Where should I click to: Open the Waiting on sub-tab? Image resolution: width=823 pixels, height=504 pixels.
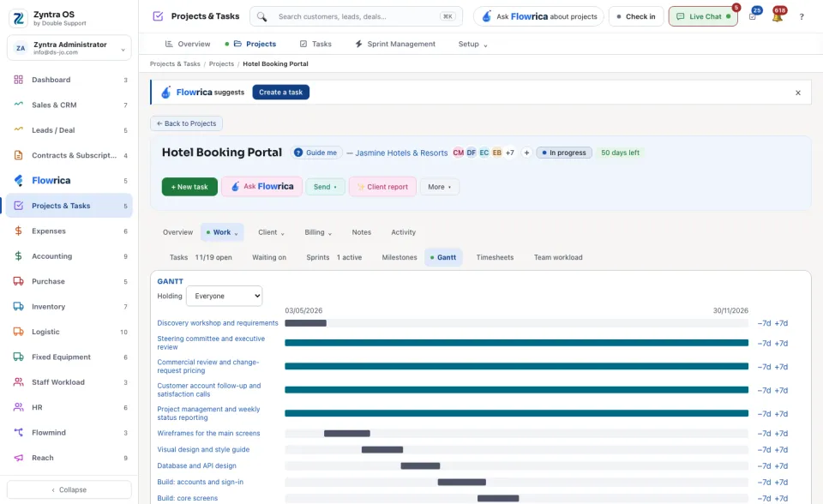pyautogui.click(x=268, y=258)
